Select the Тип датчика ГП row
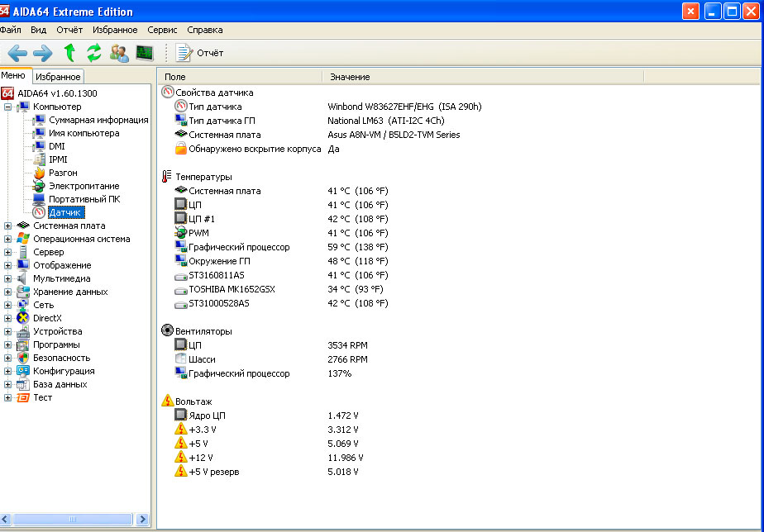This screenshot has width=764, height=532. click(x=309, y=121)
